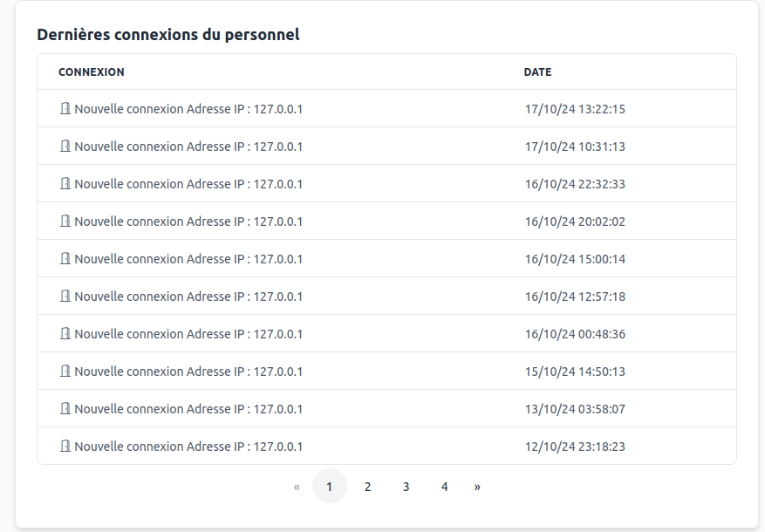Go to page 3 of the pagination
765x532 pixels.
tap(406, 486)
